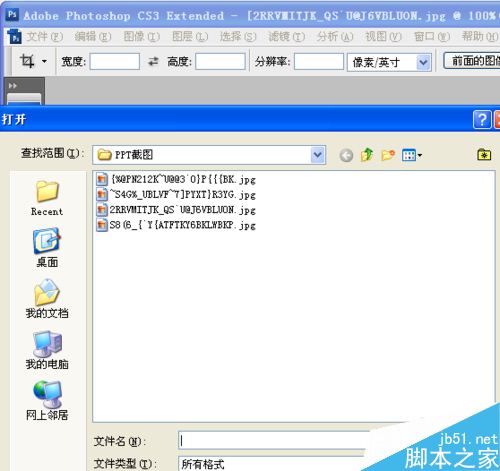Click icon of 2RRVMITJK_QS file
This screenshot has width=500, height=471.
(x=102, y=210)
